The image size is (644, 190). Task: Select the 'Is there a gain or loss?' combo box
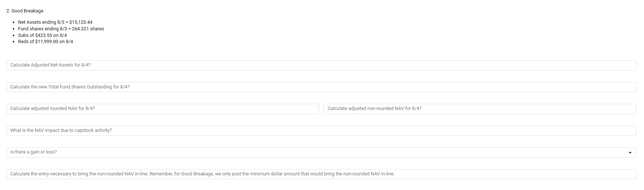321,152
